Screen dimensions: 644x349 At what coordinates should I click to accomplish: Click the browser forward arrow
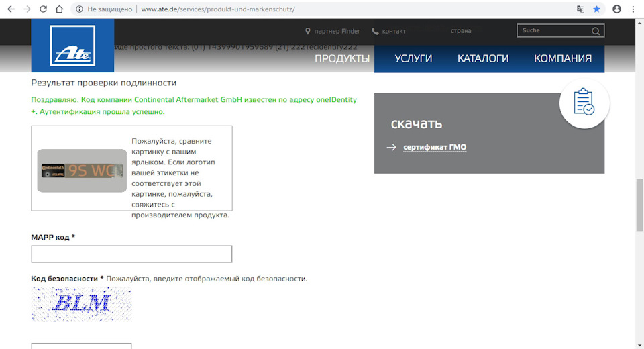[x=27, y=9]
